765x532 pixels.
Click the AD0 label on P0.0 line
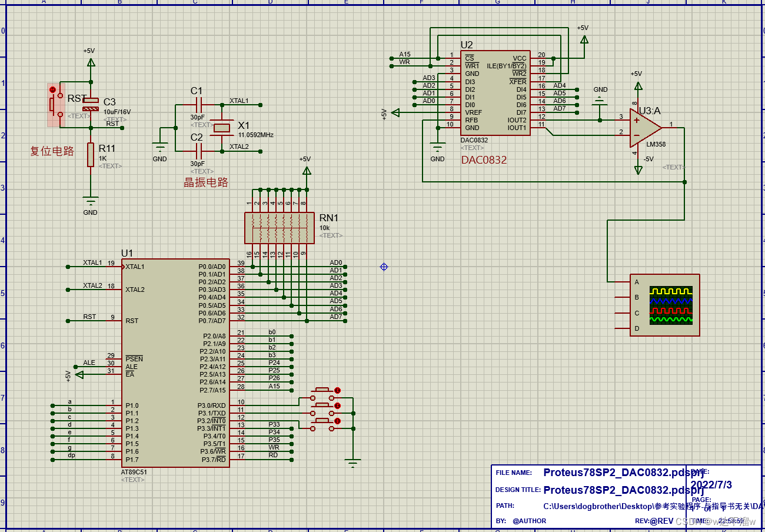[336, 263]
